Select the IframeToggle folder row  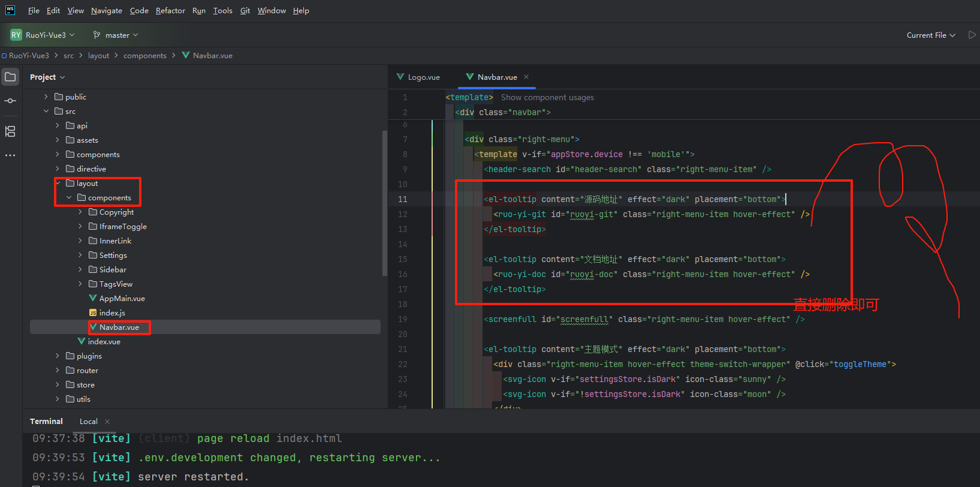click(205, 226)
